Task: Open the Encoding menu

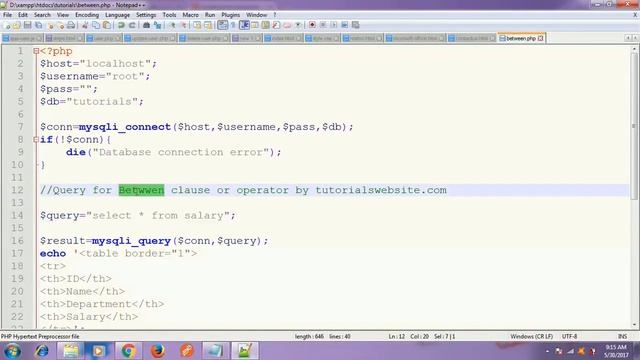Action: coord(87,15)
